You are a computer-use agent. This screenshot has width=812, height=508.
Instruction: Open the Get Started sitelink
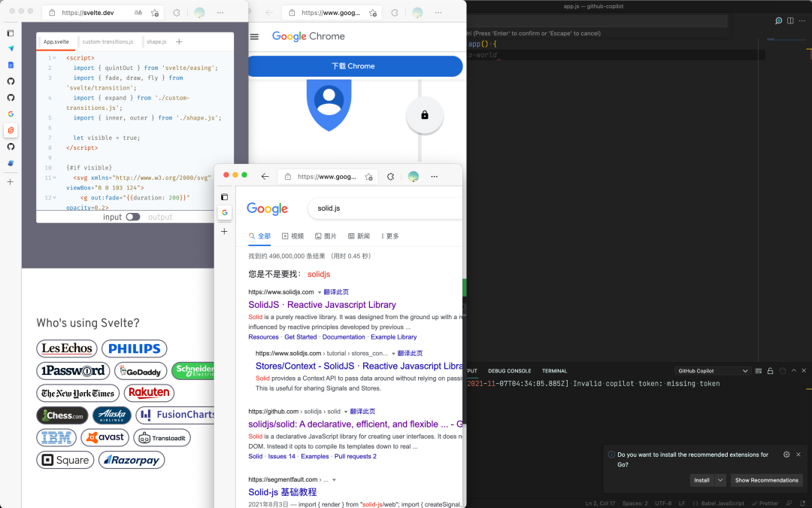300,337
